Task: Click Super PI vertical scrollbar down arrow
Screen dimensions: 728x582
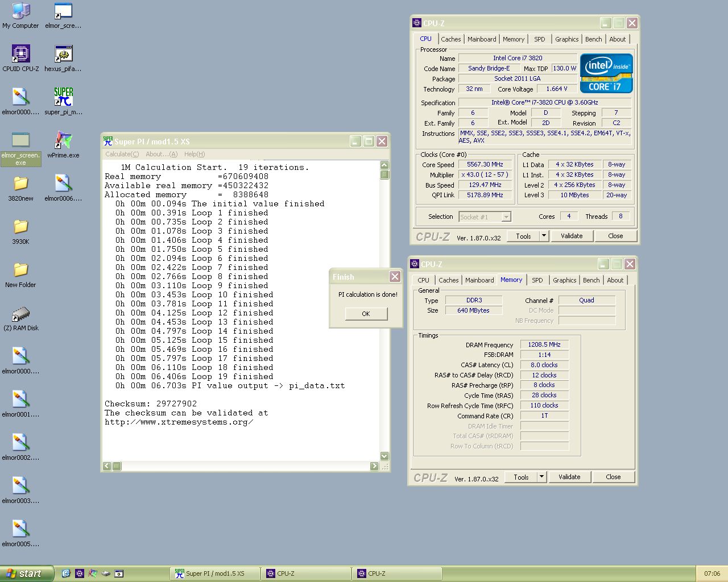Action: pos(384,456)
